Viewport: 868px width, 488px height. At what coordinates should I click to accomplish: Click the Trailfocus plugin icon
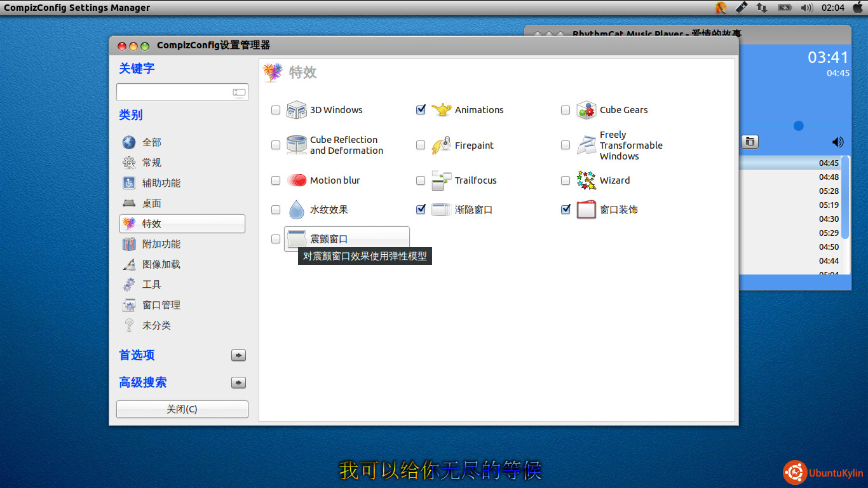coord(441,180)
